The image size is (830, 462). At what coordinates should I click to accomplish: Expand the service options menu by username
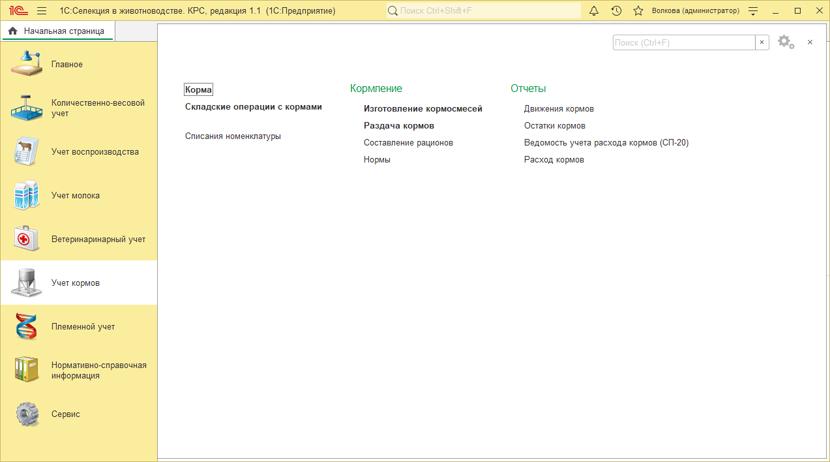(x=754, y=11)
